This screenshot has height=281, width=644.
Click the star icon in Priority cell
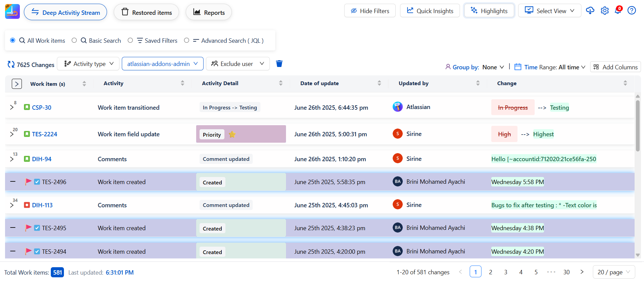coord(232,134)
